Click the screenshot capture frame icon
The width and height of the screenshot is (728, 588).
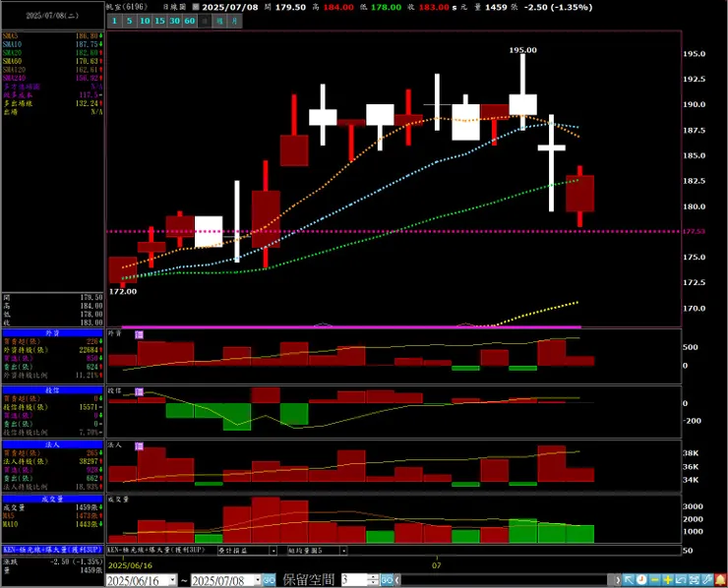(694, 580)
